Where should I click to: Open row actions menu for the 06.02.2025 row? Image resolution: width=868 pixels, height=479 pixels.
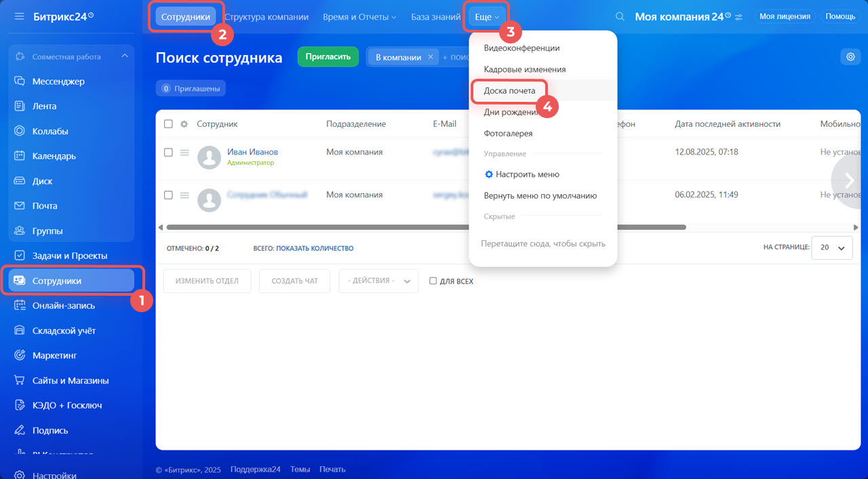pyautogui.click(x=184, y=195)
